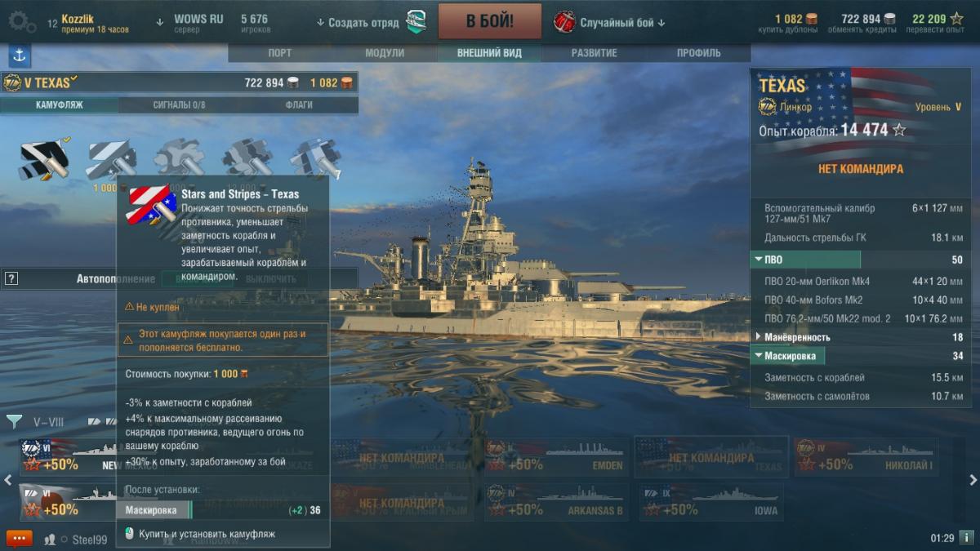The height and width of the screenshot is (551, 980).
Task: Open the ship filter funnel icon
Action: 15,421
